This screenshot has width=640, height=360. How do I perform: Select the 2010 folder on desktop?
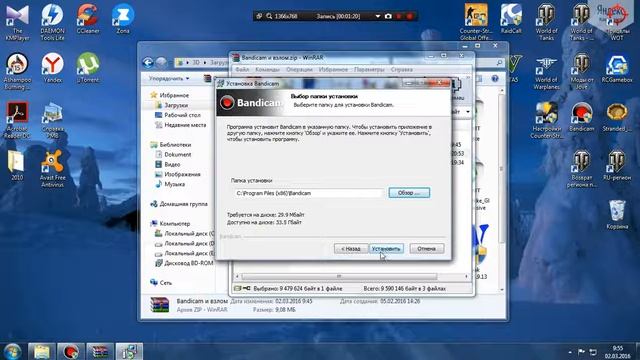(x=17, y=166)
